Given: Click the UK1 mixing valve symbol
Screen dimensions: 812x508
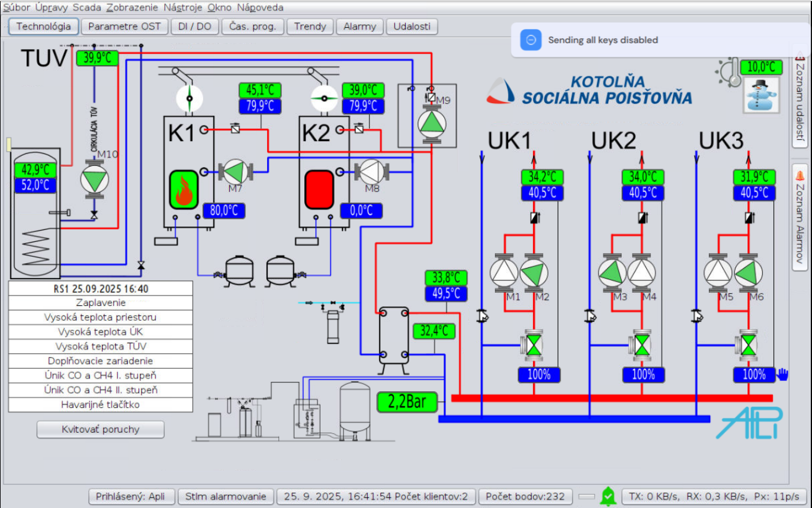Looking at the screenshot, I should point(534,344).
